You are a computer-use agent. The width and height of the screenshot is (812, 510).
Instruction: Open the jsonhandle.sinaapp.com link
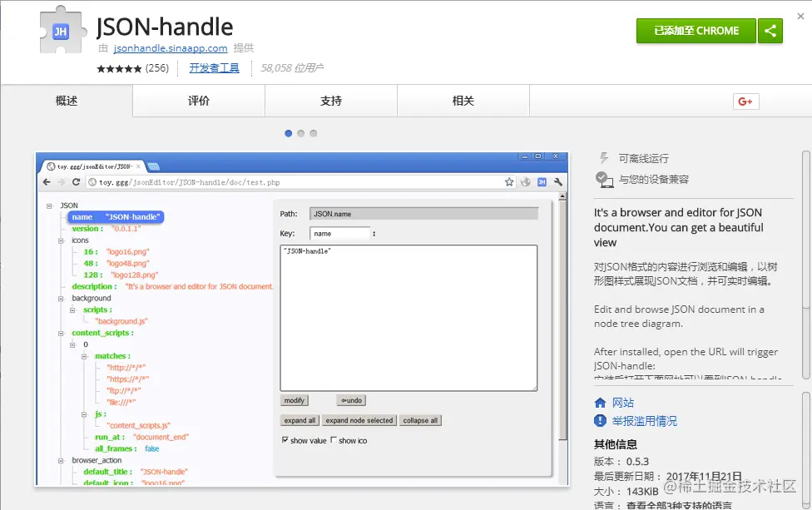coord(171,48)
